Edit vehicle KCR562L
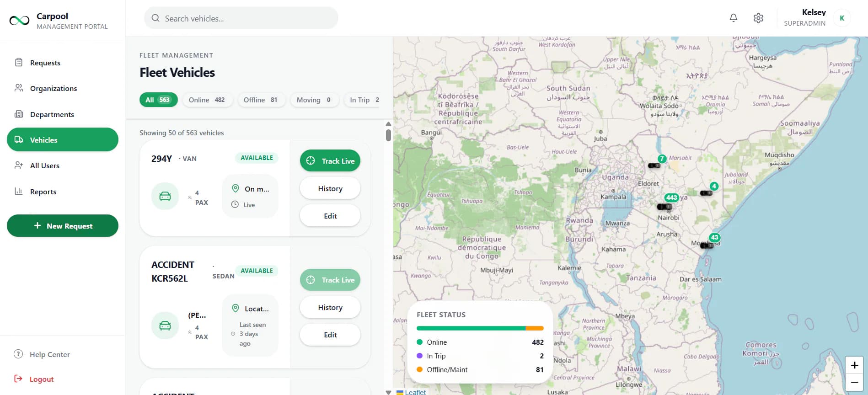The height and width of the screenshot is (395, 868). click(x=330, y=335)
